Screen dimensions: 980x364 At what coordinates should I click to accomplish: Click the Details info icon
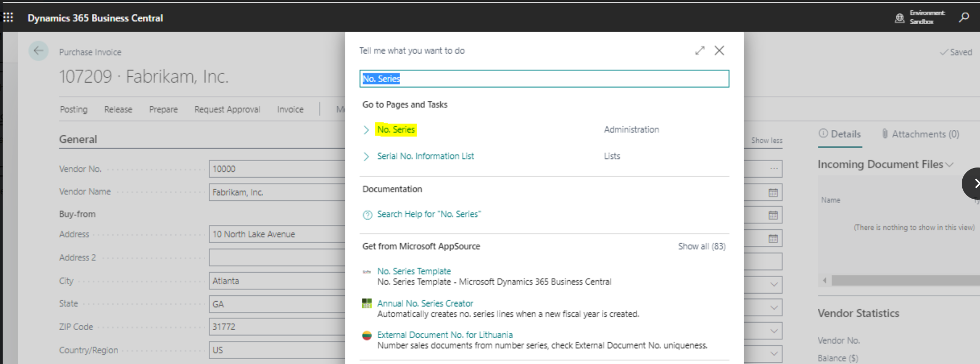coord(823,134)
